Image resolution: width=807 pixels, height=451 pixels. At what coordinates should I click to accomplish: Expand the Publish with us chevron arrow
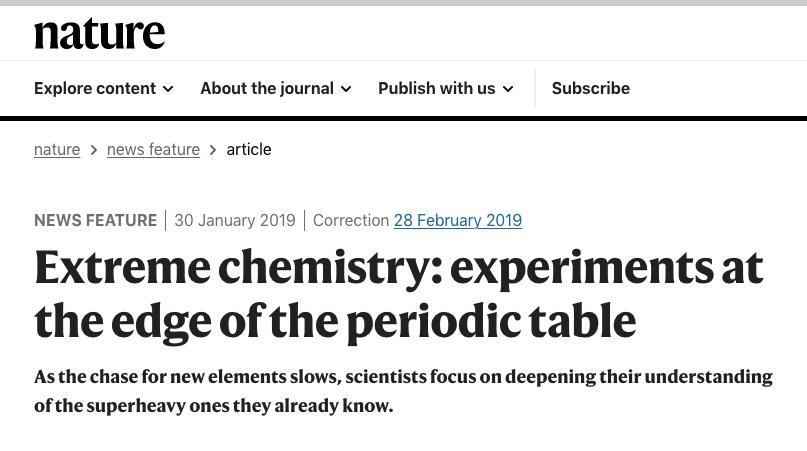(x=508, y=89)
